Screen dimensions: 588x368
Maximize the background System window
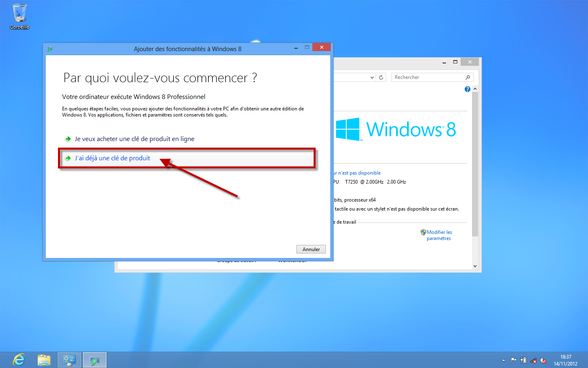[x=455, y=62]
